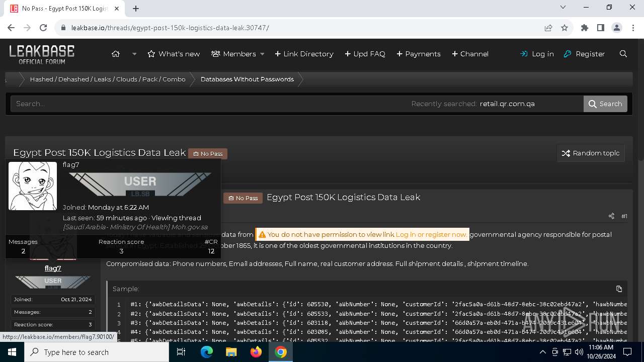Go back in browser
Image resolution: width=644 pixels, height=362 pixels.
(x=11, y=28)
